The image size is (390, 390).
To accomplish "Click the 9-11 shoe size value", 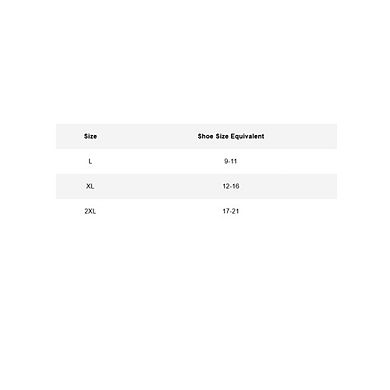I will 230,161.
